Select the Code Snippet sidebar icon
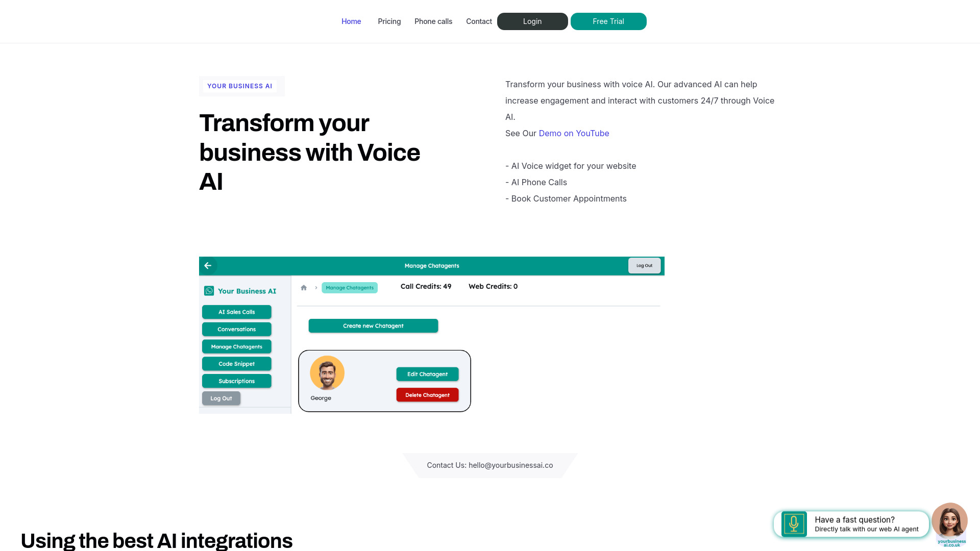Image resolution: width=980 pixels, height=551 pixels. 237,363
